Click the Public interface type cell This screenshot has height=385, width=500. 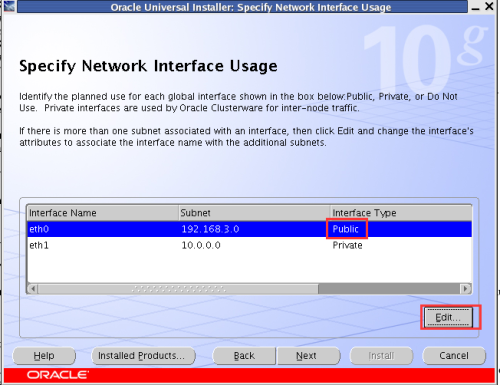pyautogui.click(x=401, y=229)
